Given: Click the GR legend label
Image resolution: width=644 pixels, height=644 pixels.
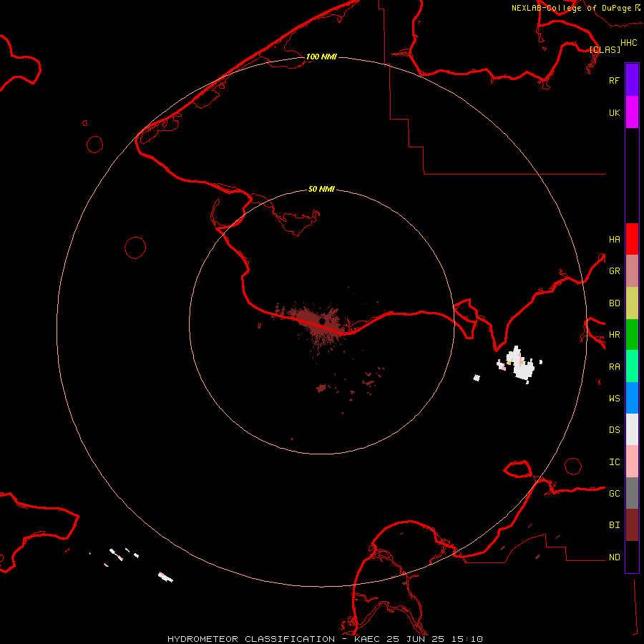Looking at the screenshot, I should (614, 271).
